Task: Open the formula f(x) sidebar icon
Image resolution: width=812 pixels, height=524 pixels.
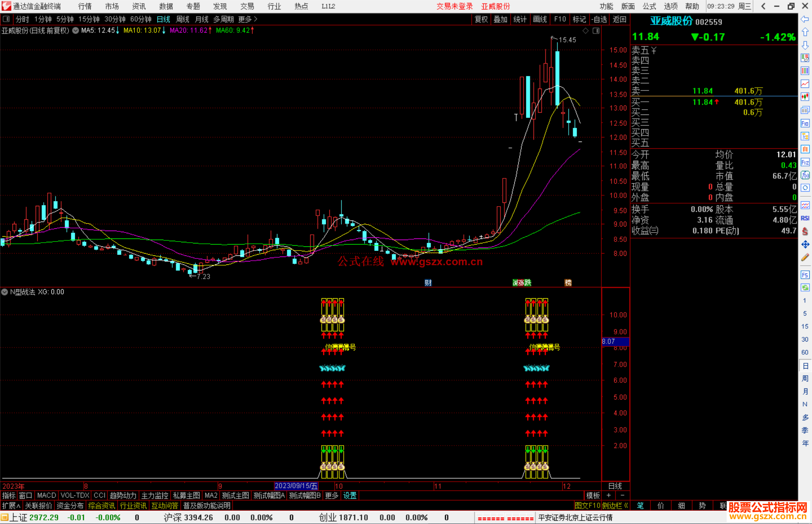Action: pos(805,175)
